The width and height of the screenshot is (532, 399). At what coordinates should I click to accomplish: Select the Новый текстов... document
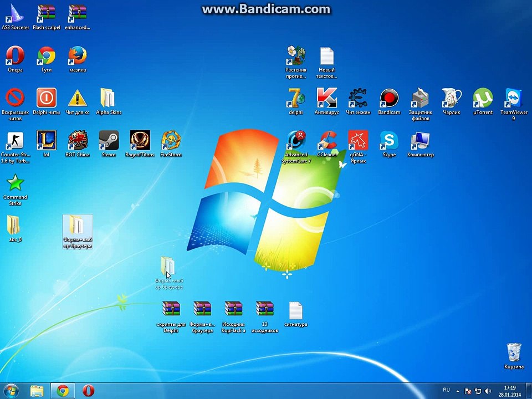point(327,62)
